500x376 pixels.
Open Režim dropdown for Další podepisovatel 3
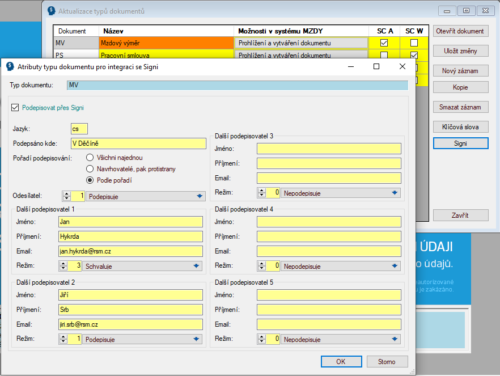click(340, 193)
